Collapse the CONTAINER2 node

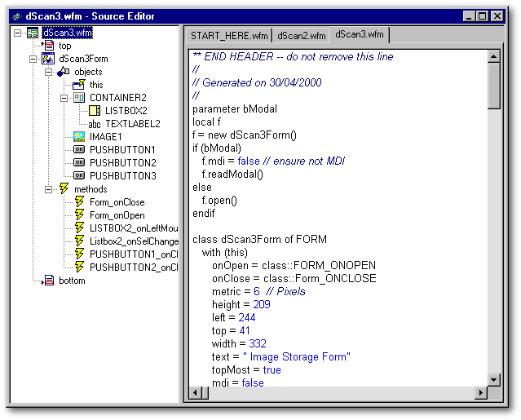[64, 98]
